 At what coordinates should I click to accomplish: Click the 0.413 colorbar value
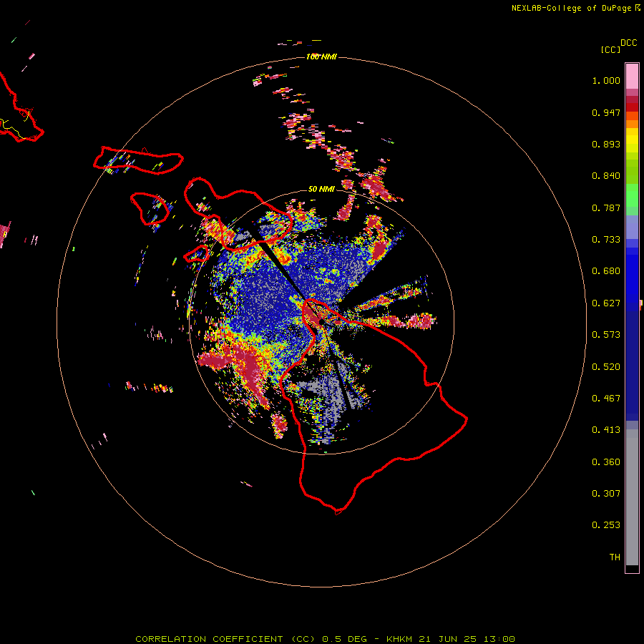606,430
